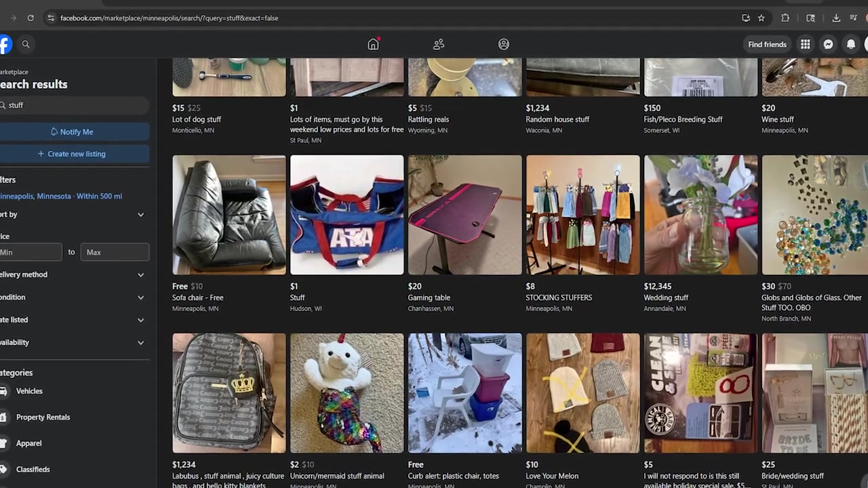Select the Vehicles category label
The image size is (868, 488).
(29, 391)
